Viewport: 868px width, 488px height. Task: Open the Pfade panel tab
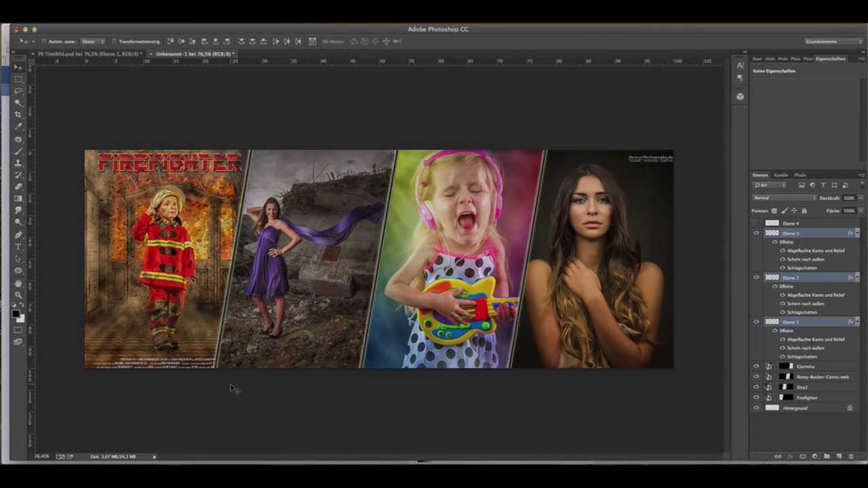pos(800,175)
